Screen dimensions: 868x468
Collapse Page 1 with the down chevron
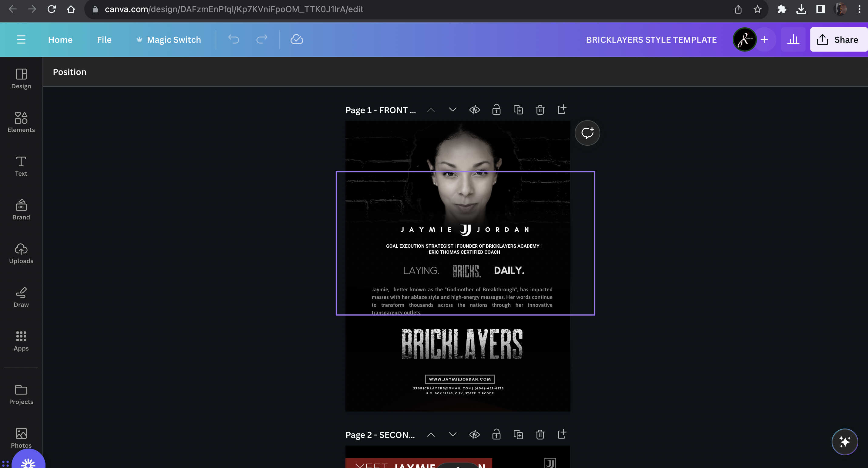[453, 110]
